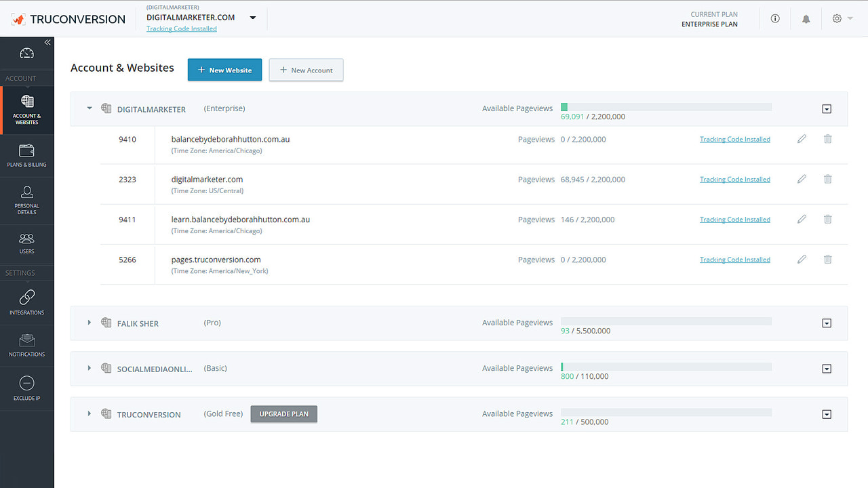Click FALIK SHER pageviews progress bar

(666, 321)
